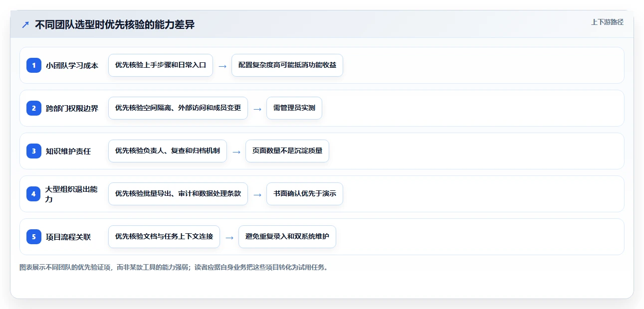This screenshot has width=644, height=309.
Task: Click the 避免重复录入和双系统维护 box
Action: coord(287,237)
